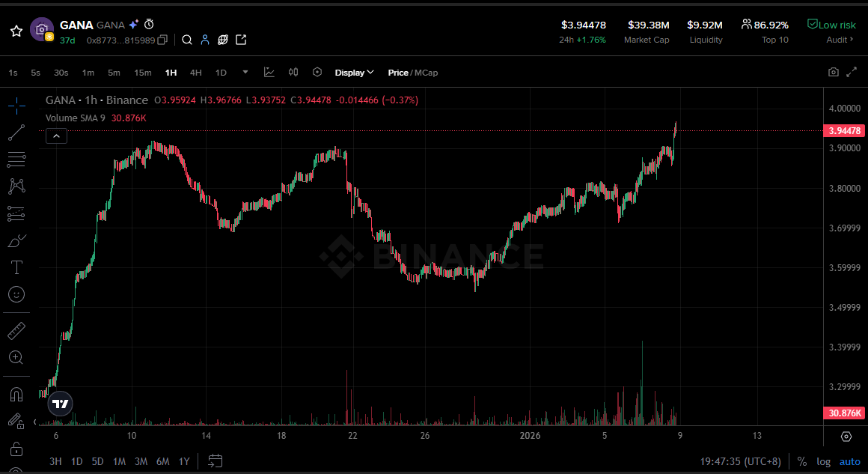Toggle lock all drawings padlock
This screenshot has height=474, width=868.
(x=16, y=448)
